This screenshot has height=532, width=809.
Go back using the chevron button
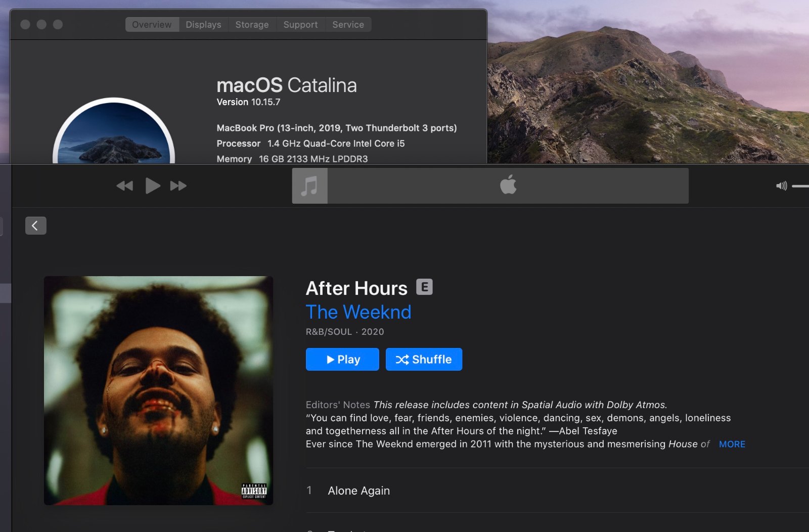(x=36, y=226)
